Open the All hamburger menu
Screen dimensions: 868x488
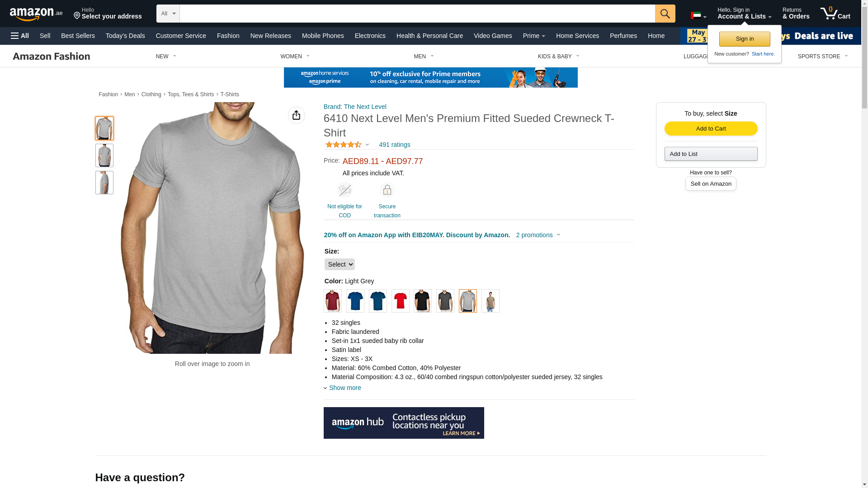point(20,36)
